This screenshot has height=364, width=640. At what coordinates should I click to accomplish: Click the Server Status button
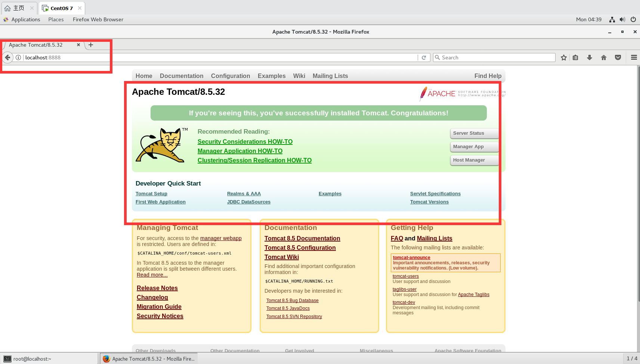(474, 133)
